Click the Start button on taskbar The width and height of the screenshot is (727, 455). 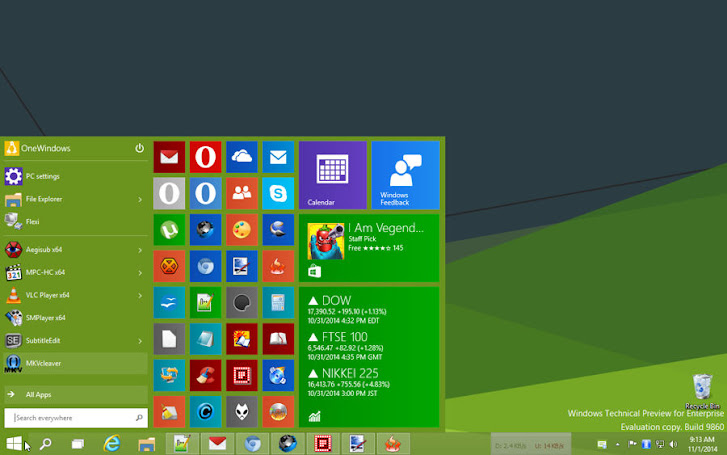pyautogui.click(x=14, y=444)
